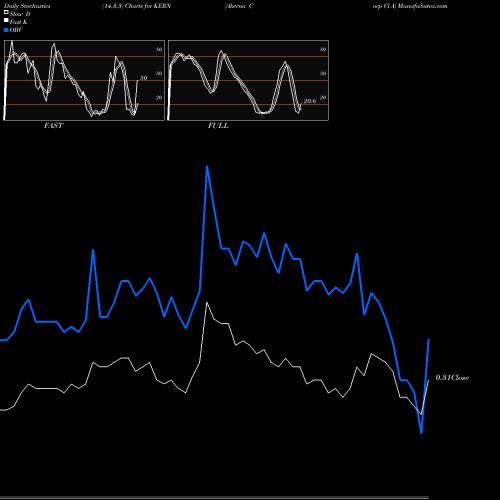The image size is (500, 500).
Task: Click the 'FAST' label below chart
Action: point(53,126)
